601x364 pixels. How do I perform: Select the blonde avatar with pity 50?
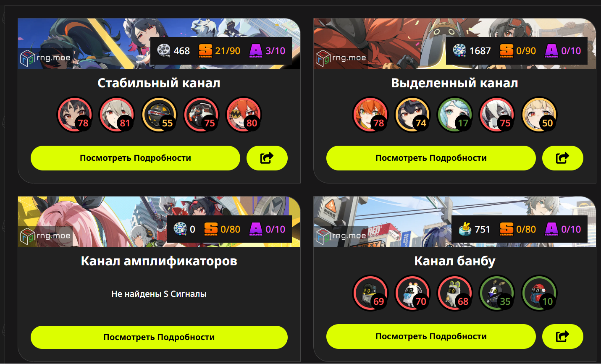pos(539,115)
